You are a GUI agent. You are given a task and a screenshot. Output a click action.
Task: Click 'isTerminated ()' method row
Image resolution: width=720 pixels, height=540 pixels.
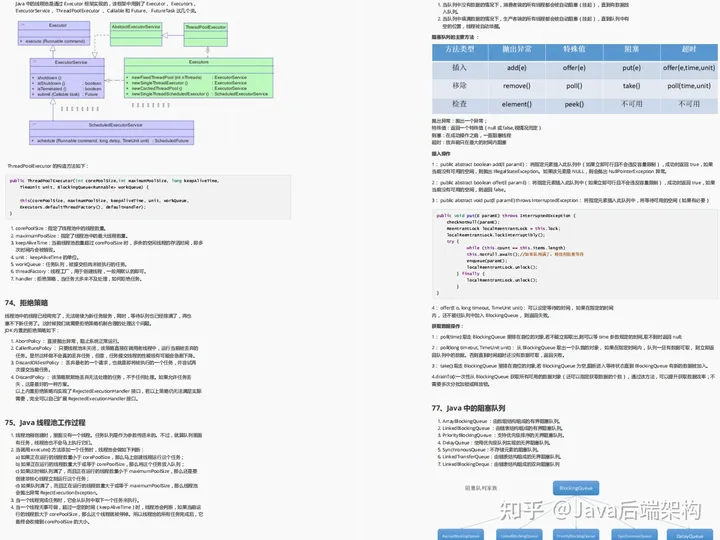pos(69,89)
